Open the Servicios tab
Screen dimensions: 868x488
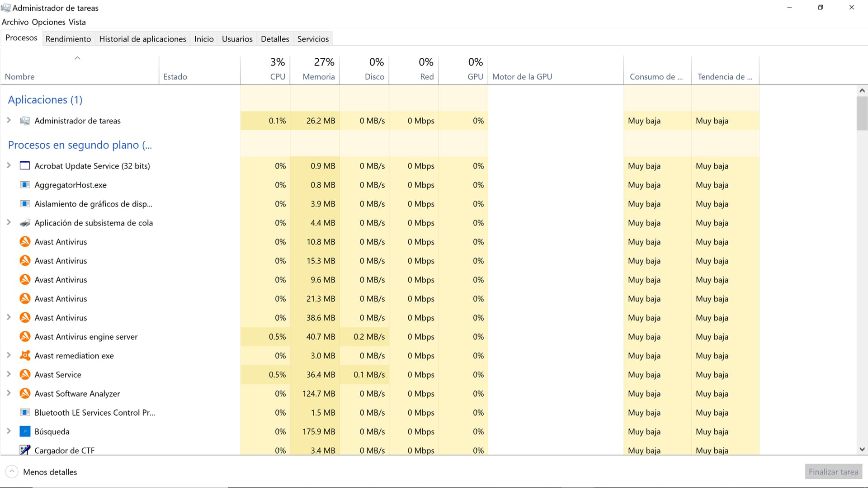click(313, 39)
